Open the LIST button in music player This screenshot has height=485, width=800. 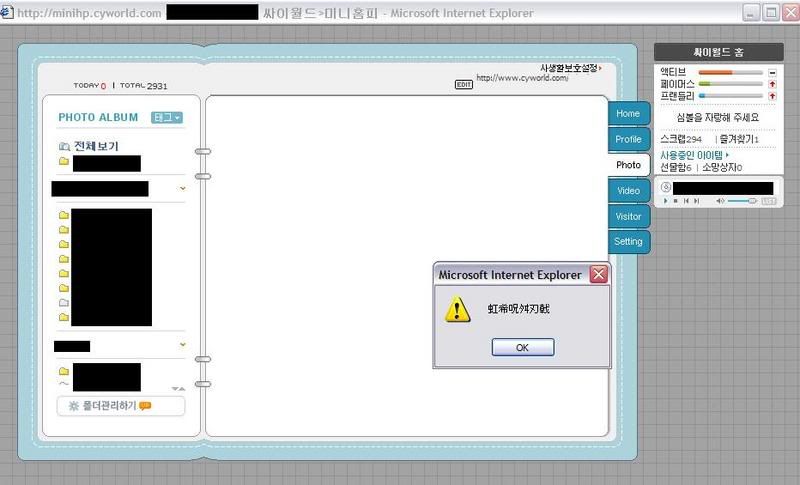pos(768,201)
